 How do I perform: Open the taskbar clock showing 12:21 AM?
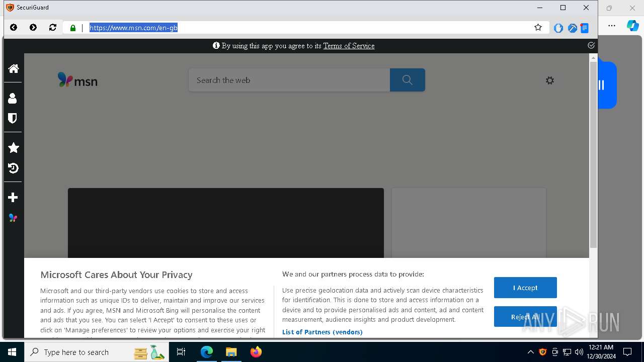click(601, 352)
